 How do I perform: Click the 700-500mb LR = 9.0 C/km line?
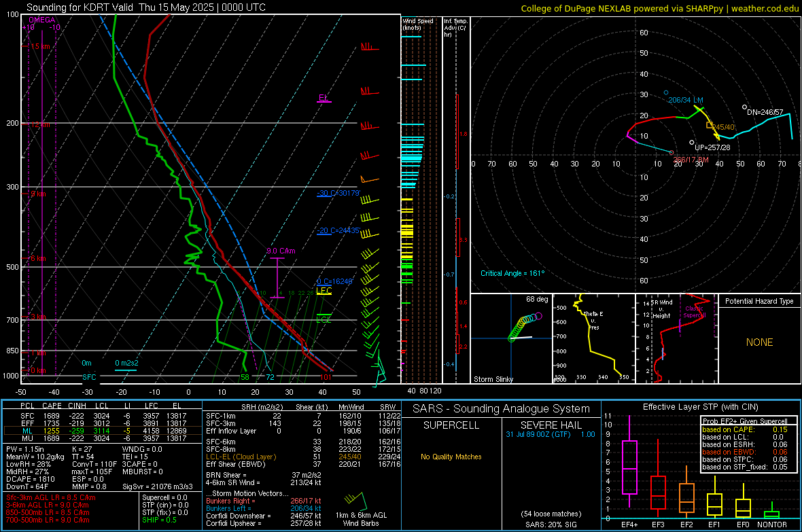coord(48,520)
